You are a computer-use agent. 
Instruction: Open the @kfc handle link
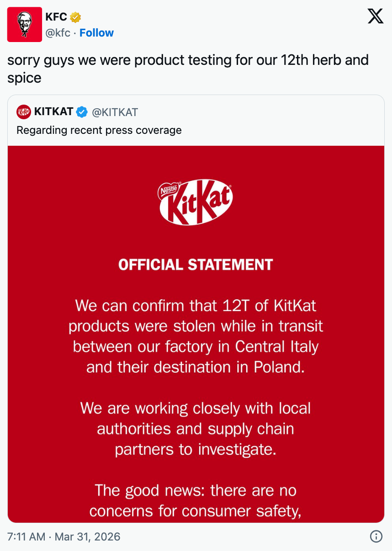(x=58, y=33)
